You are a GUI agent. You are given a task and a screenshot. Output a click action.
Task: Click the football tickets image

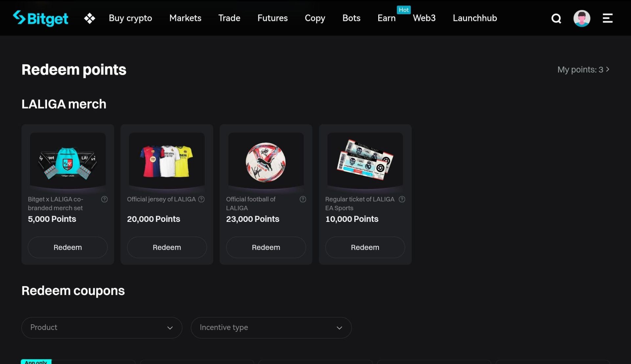365,160
